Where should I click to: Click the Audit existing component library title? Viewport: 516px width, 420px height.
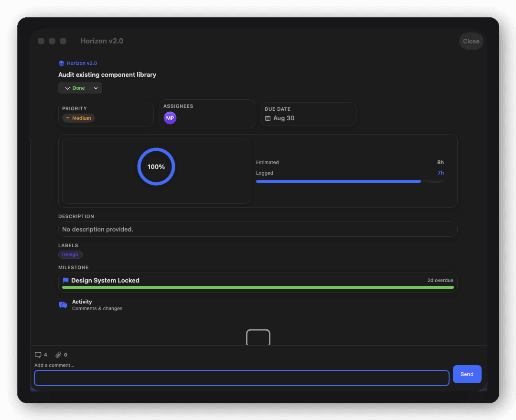(107, 74)
